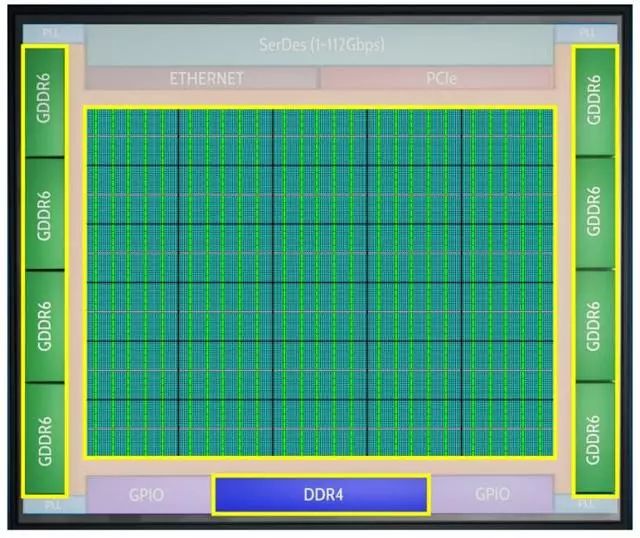This screenshot has width=640, height=538.
Task: Click the top-right PLL corner block
Action: 597,32
